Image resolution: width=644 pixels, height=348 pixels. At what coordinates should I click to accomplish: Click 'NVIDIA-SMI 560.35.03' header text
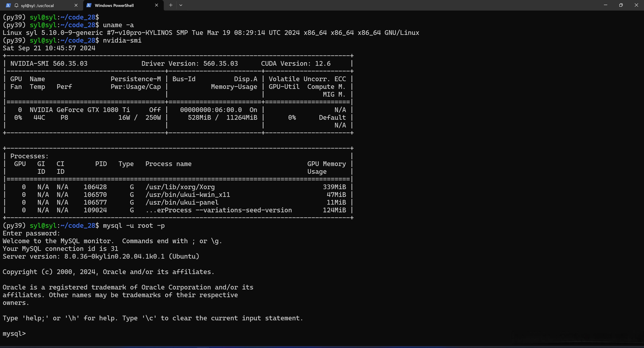[x=49, y=64]
